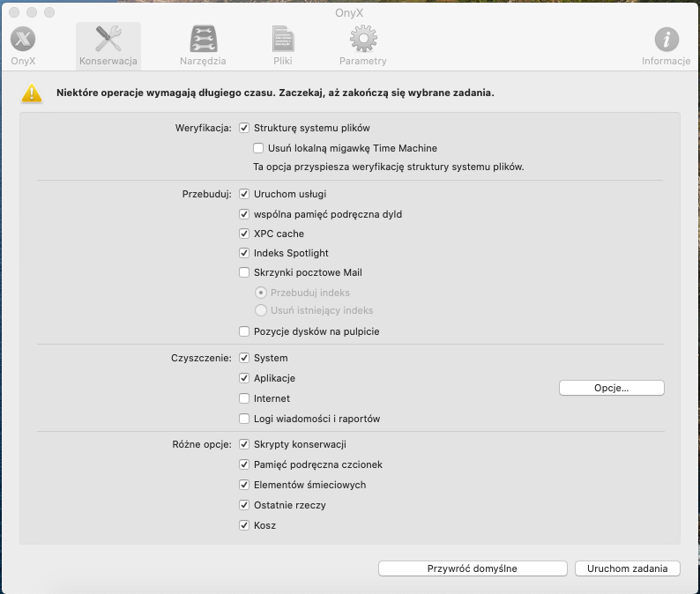Click Przywróć domyślne button

tap(473, 568)
